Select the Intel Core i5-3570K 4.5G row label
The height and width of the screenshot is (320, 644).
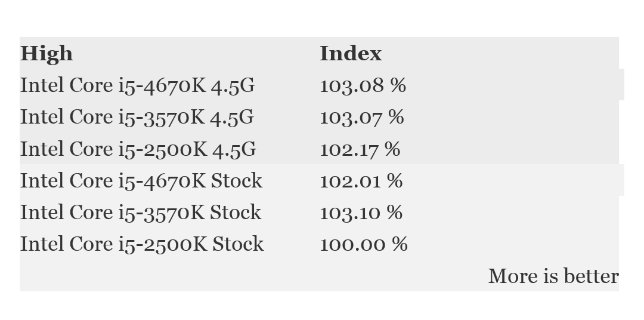click(x=137, y=117)
